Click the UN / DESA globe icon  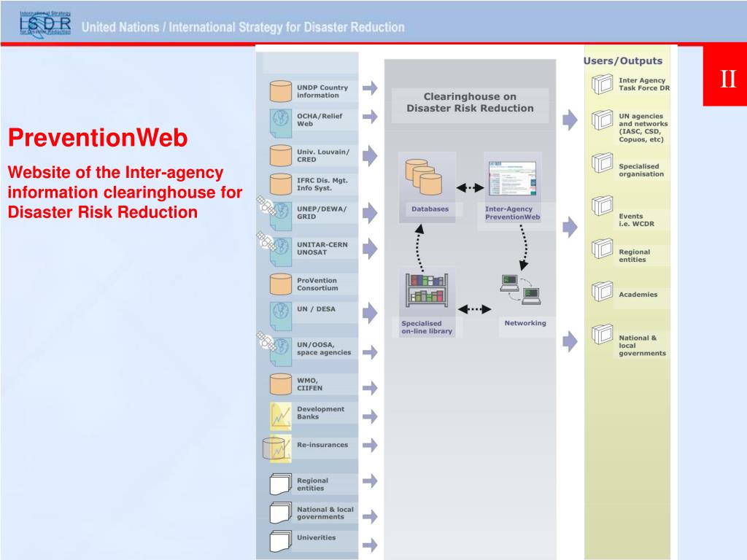coord(281,316)
